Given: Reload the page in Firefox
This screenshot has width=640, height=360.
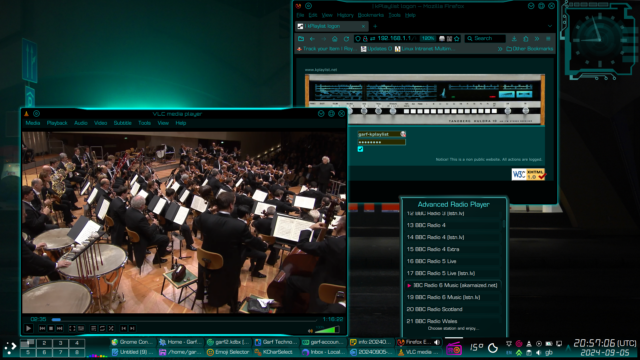Looking at the screenshot, I should (346, 38).
